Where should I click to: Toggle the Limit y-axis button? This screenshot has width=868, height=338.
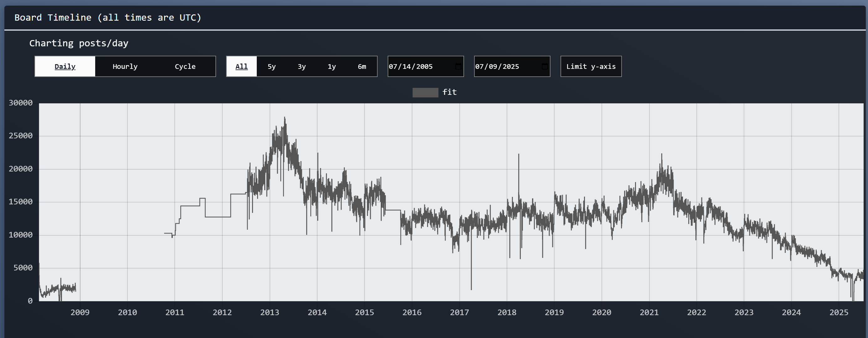(x=591, y=66)
